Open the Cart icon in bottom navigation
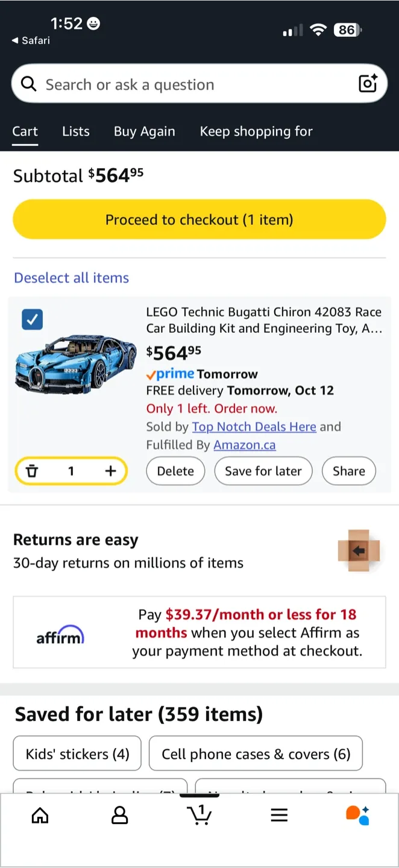This screenshot has height=868, width=399. tap(199, 814)
